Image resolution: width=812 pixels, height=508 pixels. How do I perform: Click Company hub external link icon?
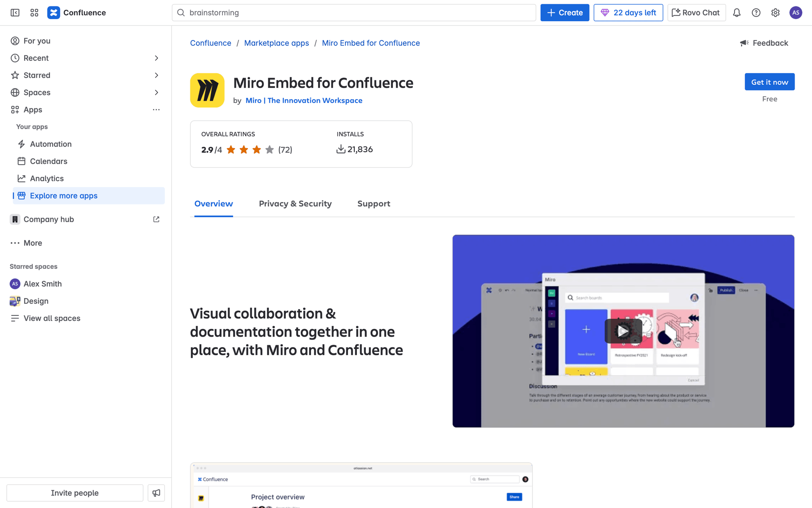[x=156, y=219]
